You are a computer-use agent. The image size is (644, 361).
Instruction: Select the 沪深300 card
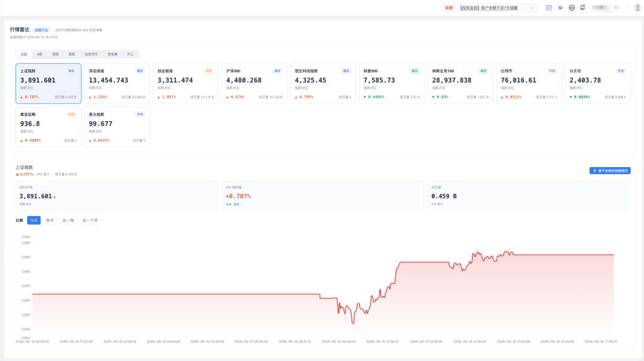(254, 84)
